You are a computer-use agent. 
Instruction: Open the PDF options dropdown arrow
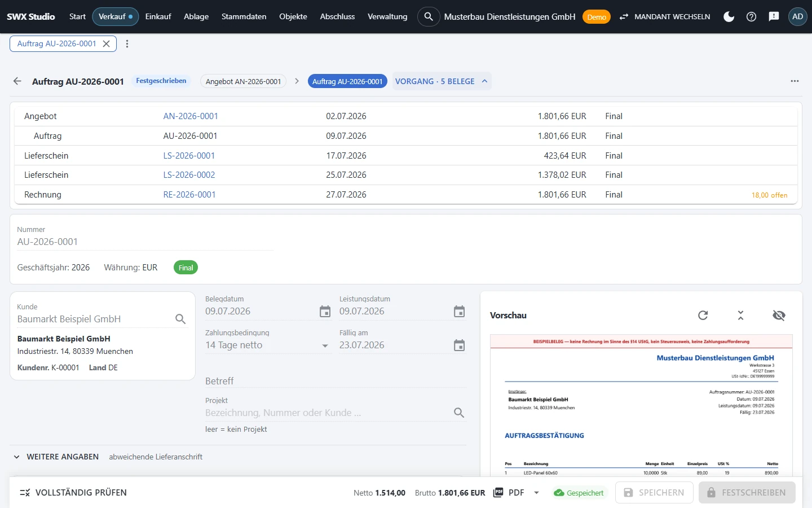[536, 493]
